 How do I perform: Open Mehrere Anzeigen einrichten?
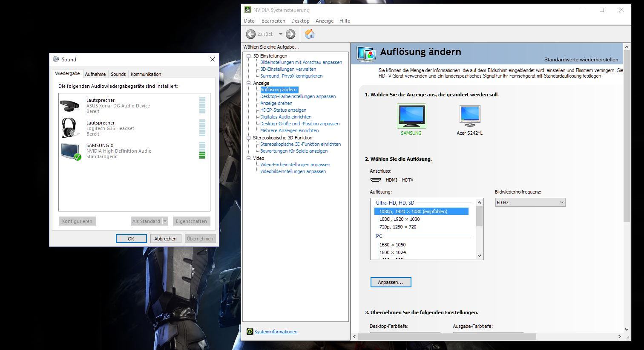[290, 130]
